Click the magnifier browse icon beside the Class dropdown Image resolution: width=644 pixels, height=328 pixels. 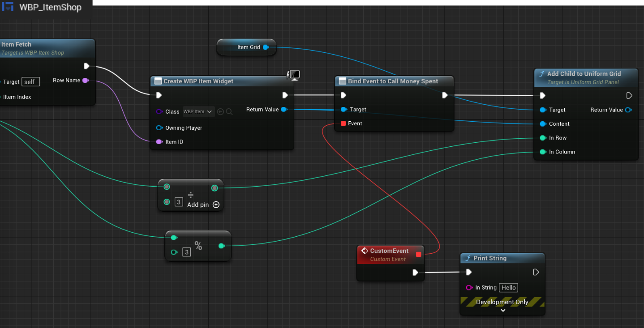229,111
